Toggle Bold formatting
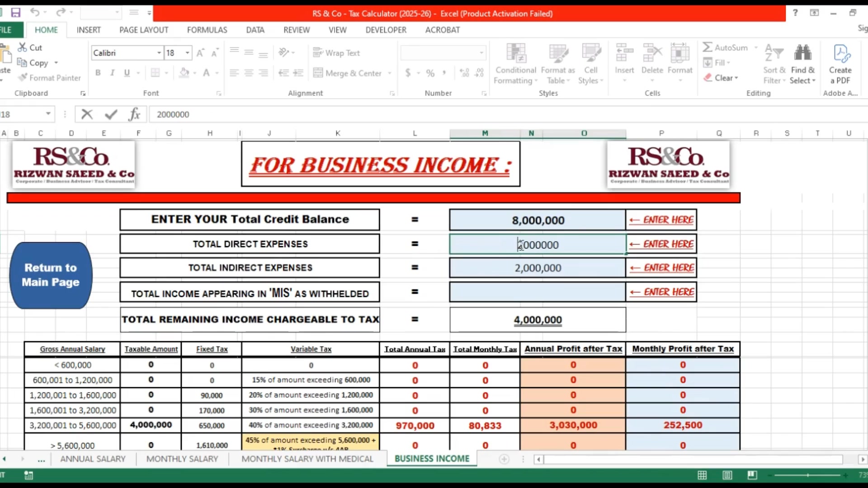868x488 pixels. click(98, 73)
